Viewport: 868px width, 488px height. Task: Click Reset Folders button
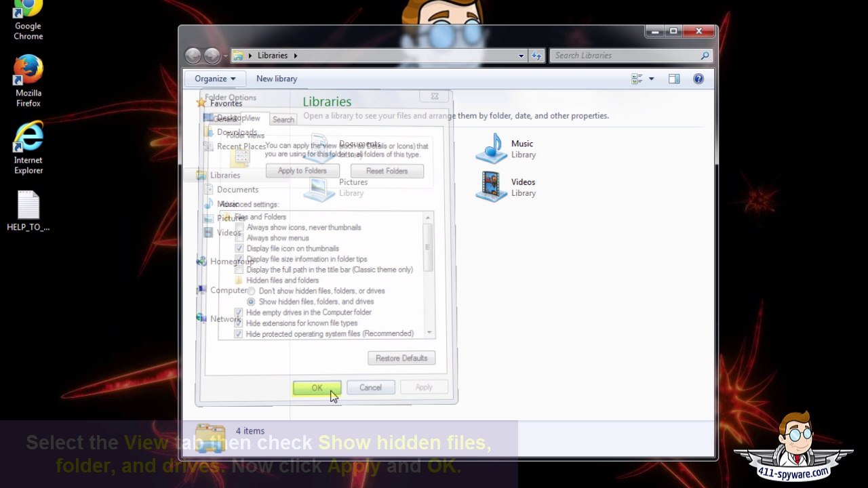click(387, 171)
